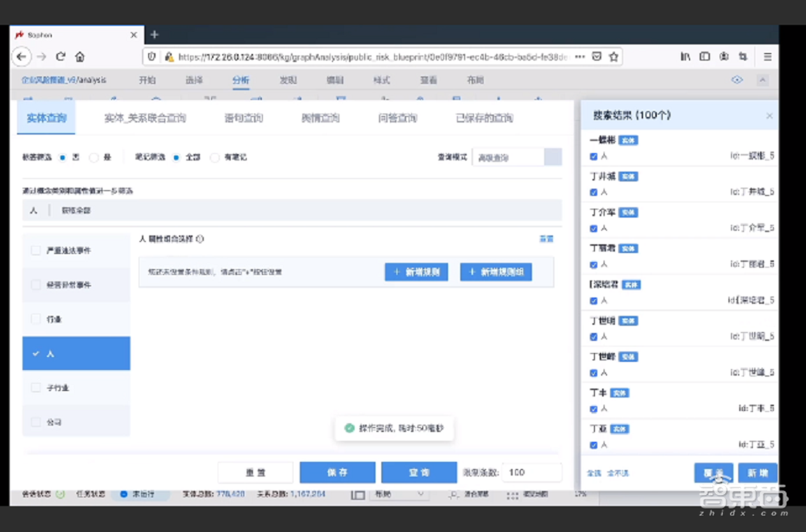Click the home icon in the browser toolbar
The image size is (806, 532).
pos(80,56)
